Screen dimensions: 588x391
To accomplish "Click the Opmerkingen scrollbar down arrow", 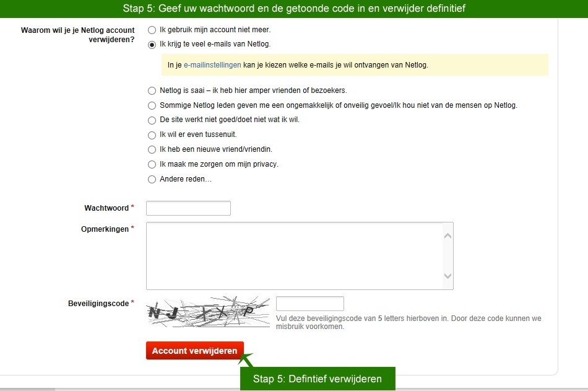I will tap(447, 276).
